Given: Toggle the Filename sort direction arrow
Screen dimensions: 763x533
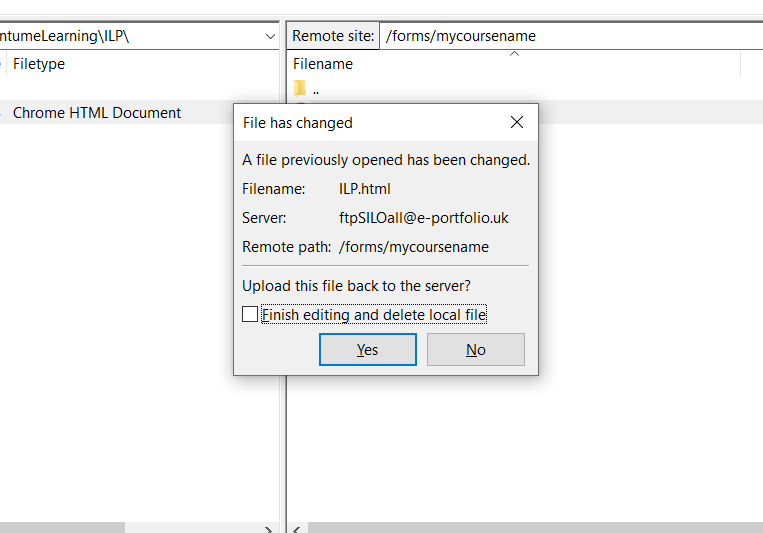Looking at the screenshot, I should click(x=514, y=54).
